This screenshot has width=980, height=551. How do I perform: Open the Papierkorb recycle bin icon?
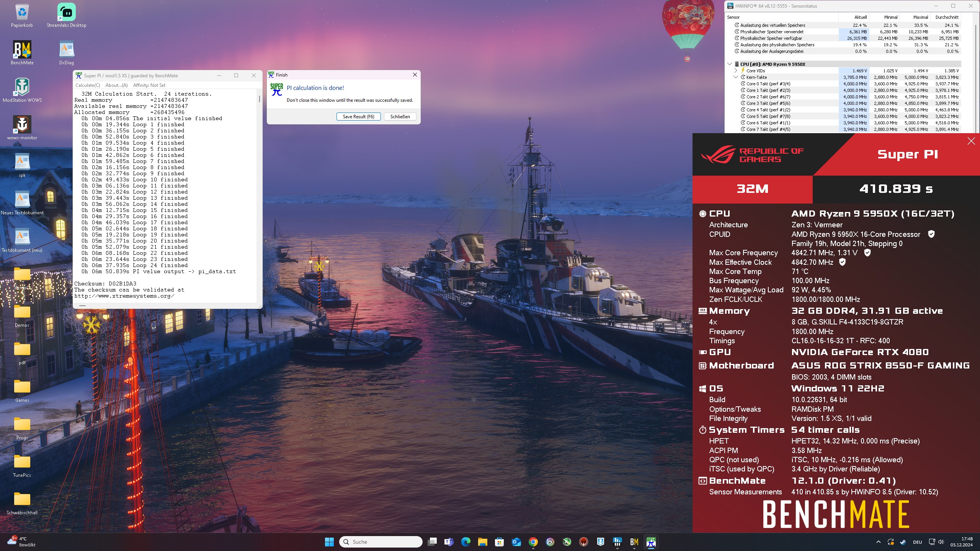(x=22, y=15)
